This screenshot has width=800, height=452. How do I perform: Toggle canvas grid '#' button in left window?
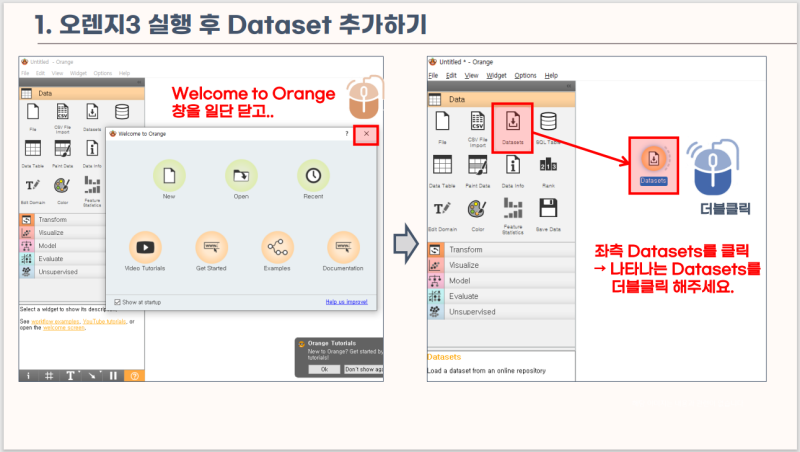pos(49,376)
